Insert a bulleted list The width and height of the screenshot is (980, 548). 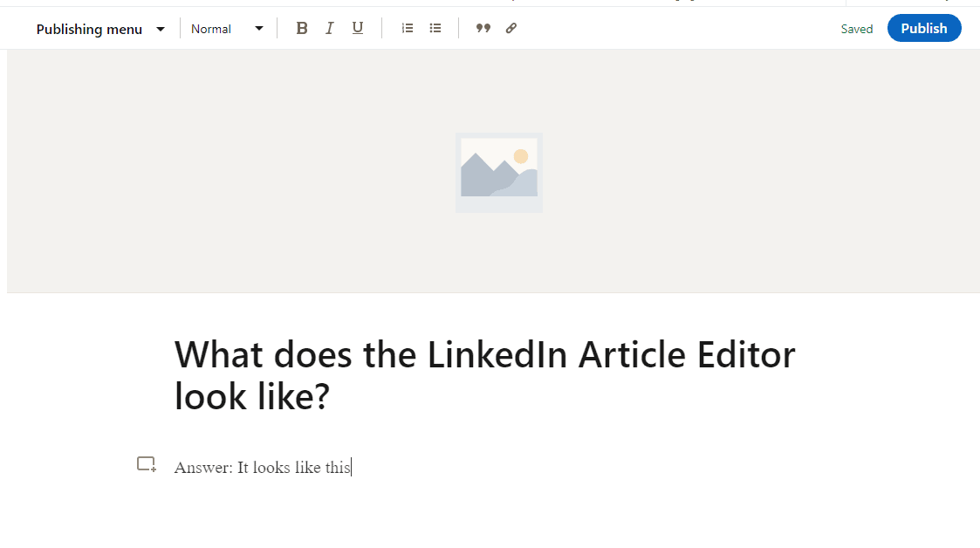[x=435, y=28]
